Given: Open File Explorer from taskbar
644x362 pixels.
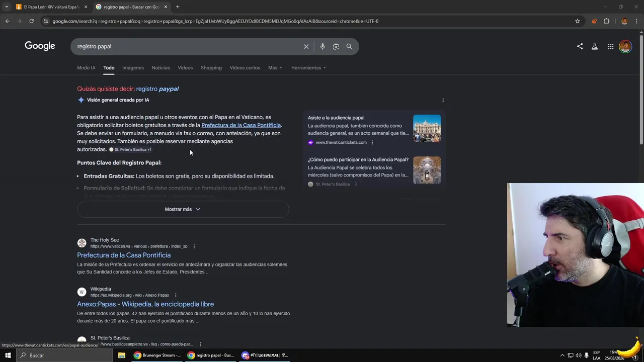Looking at the screenshot, I should pos(121,355).
